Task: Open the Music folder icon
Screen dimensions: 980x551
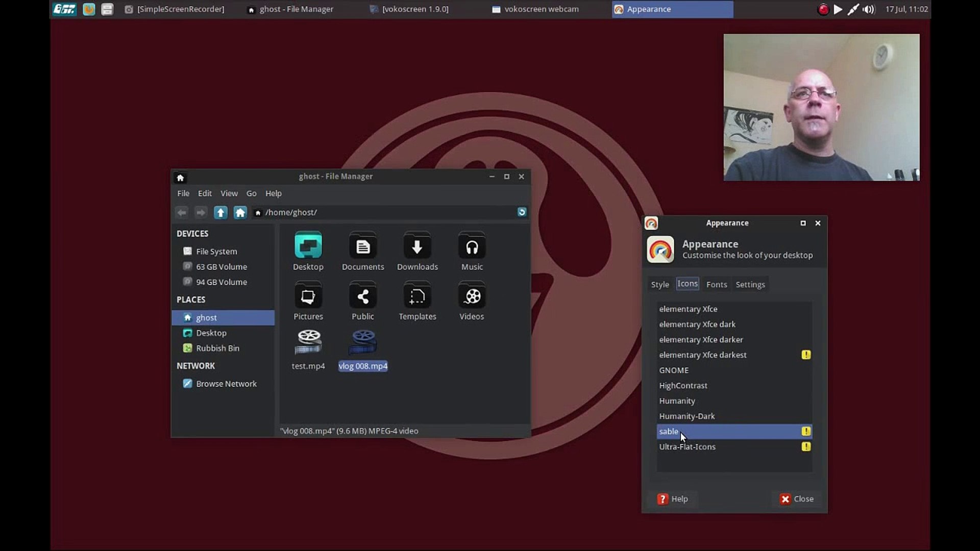Action: tap(472, 246)
